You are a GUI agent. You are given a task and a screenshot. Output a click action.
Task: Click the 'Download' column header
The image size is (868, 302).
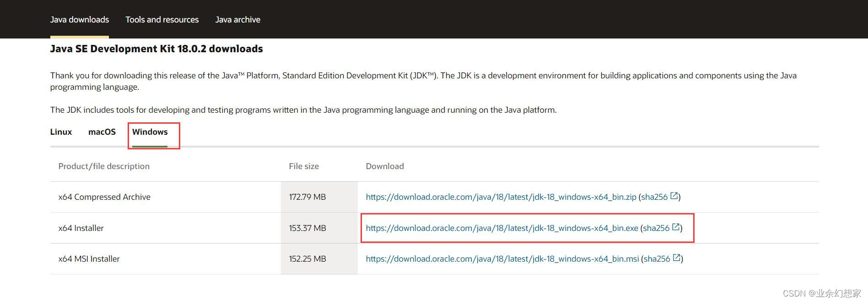tap(385, 166)
